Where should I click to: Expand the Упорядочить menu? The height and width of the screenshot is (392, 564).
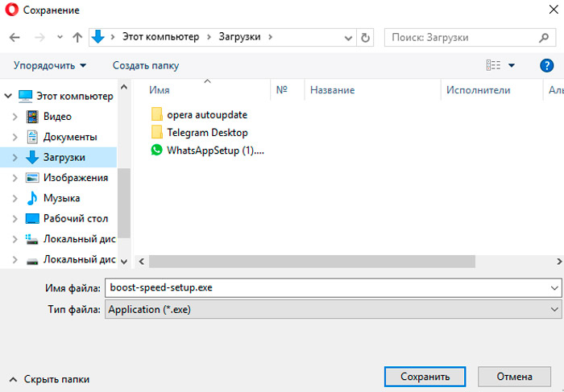50,65
